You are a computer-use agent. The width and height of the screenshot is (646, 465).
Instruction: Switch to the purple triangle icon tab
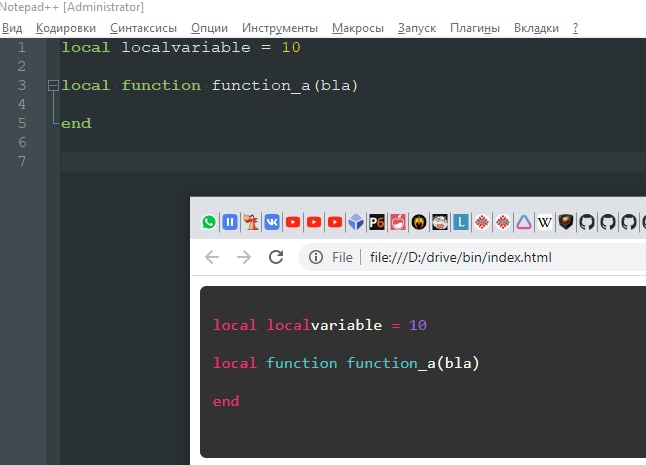524,222
